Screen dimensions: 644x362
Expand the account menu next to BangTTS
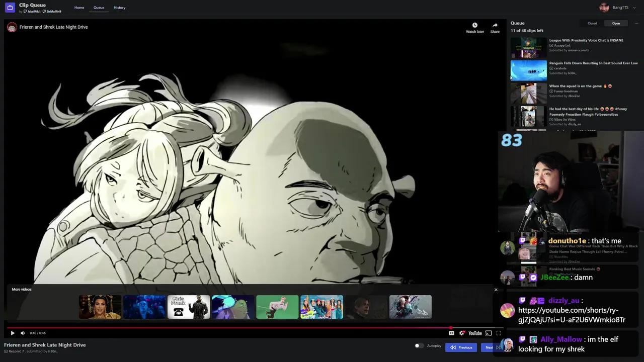(x=635, y=8)
